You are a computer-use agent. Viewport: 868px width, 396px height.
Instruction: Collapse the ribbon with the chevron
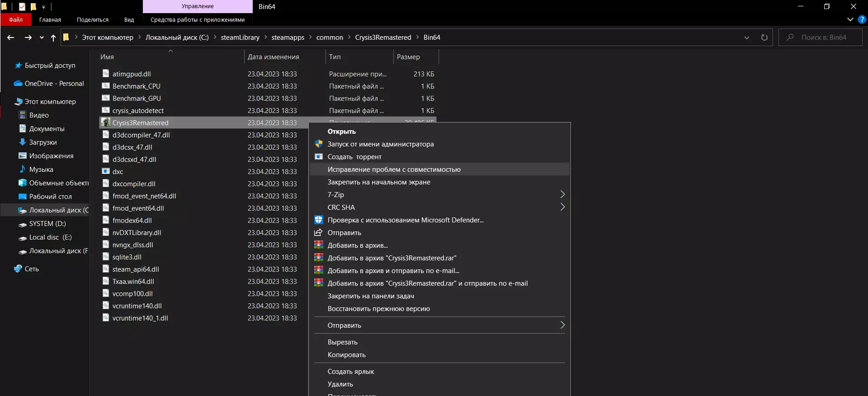pos(850,19)
